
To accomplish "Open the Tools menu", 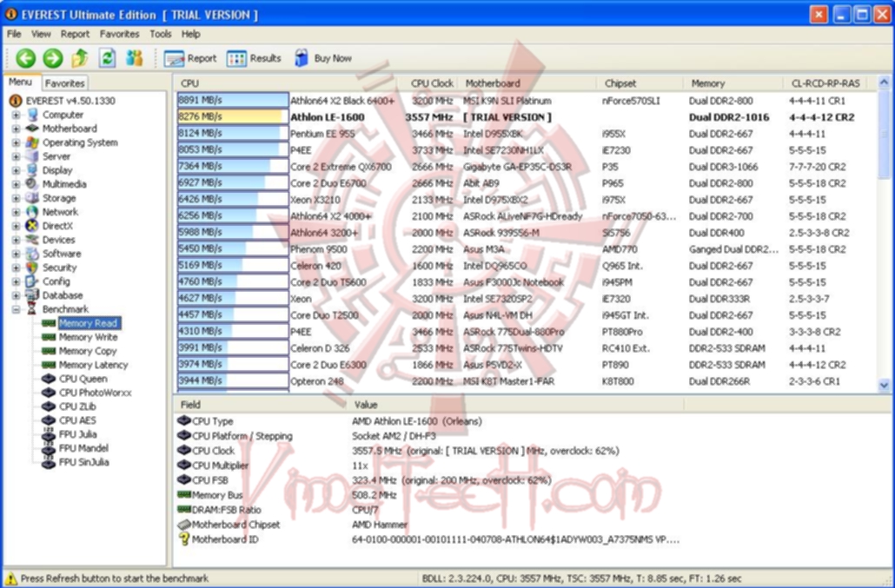I will pos(161,34).
